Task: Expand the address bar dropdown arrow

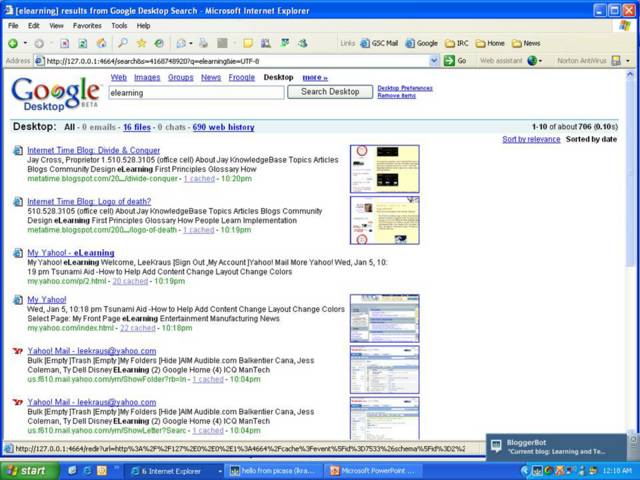Action: [434, 61]
